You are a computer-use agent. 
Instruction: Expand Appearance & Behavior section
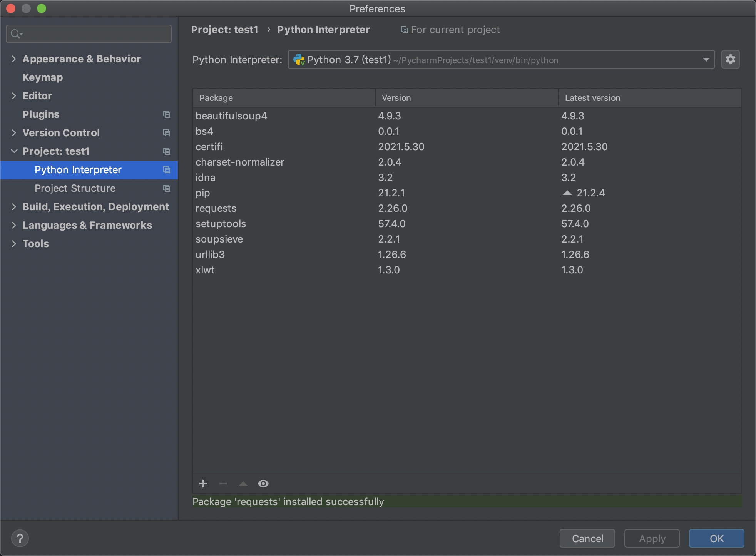pyautogui.click(x=14, y=59)
